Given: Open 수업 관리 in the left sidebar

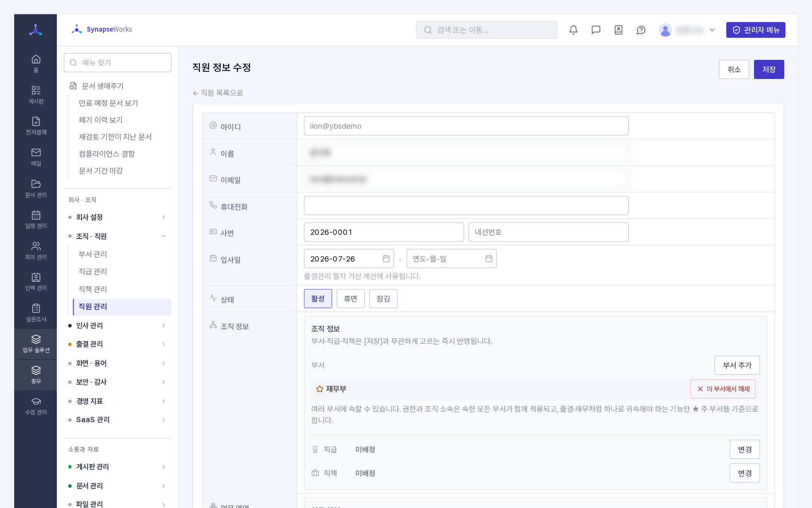Looking at the screenshot, I should [36, 406].
